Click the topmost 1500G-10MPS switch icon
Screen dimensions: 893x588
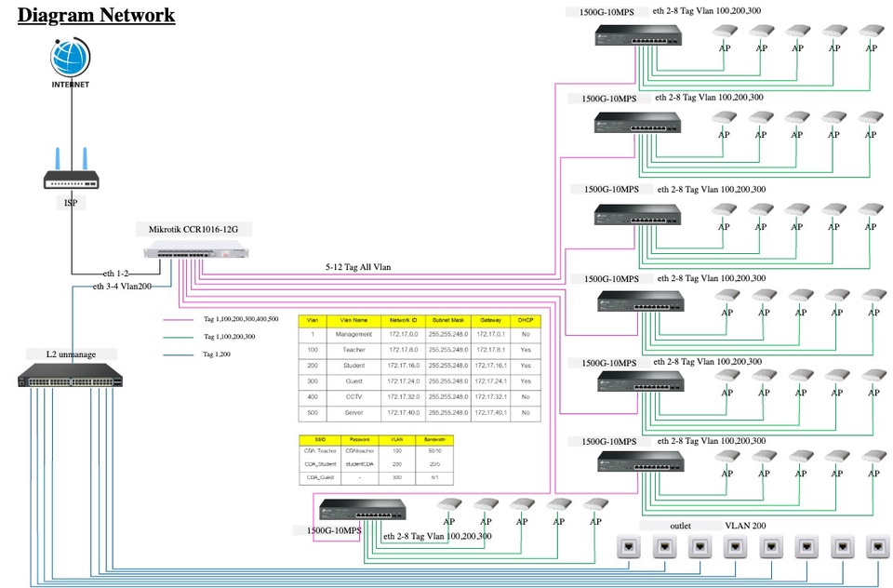pyautogui.click(x=639, y=37)
